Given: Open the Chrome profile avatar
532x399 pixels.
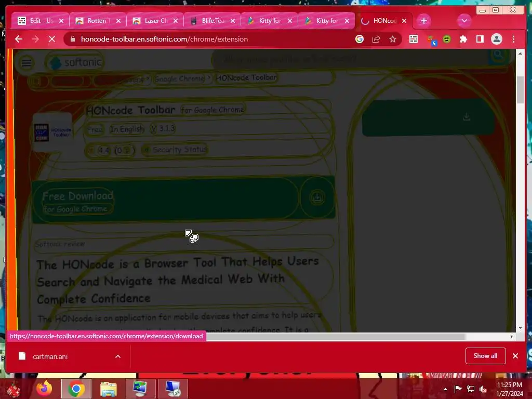Looking at the screenshot, I should [496, 39].
